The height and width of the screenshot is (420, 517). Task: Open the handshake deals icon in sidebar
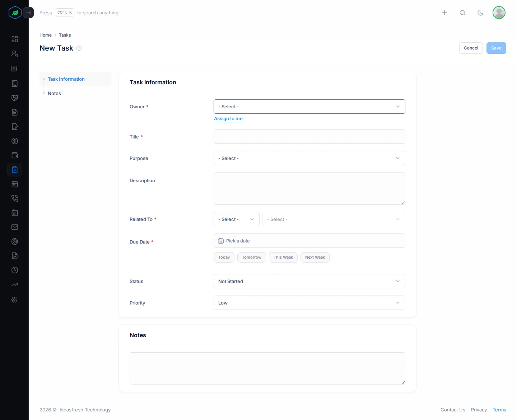(x=15, y=98)
